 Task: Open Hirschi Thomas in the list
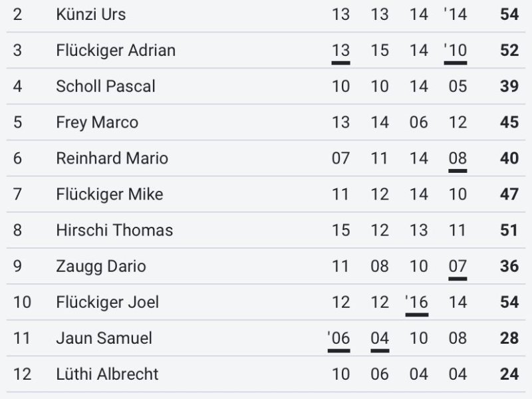[114, 230]
